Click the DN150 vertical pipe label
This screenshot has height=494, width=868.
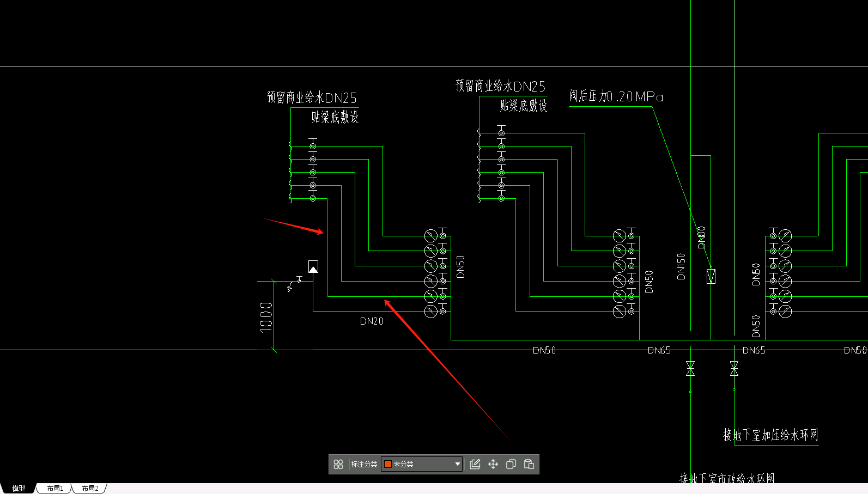pos(681,266)
